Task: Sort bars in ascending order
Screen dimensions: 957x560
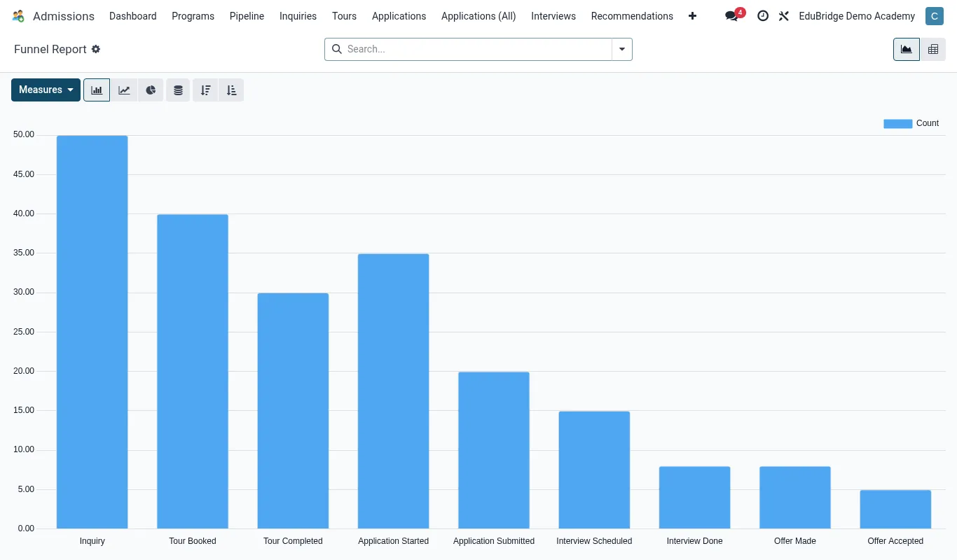Action: [231, 90]
